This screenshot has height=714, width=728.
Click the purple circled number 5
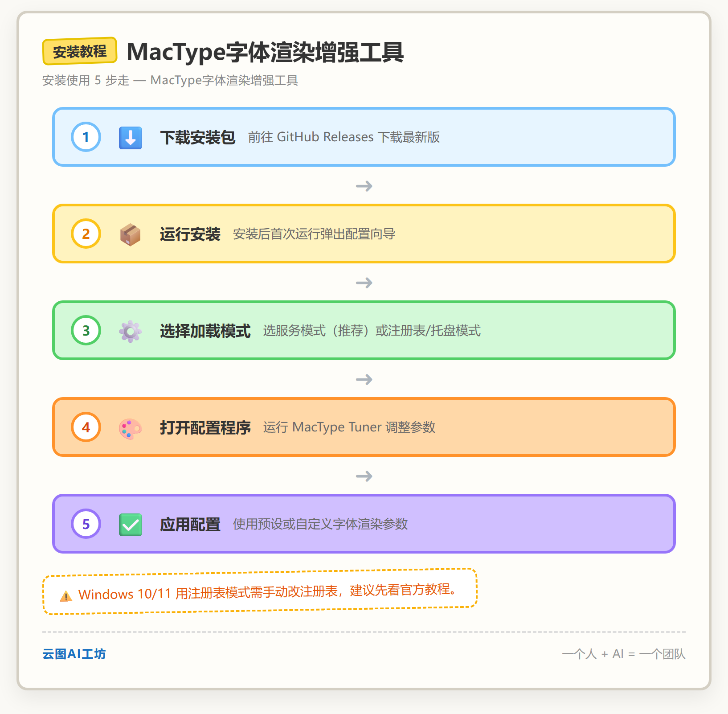86,524
